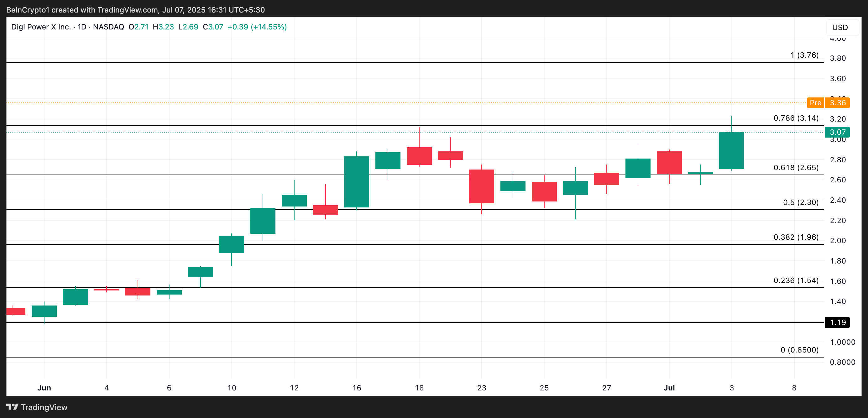Click the Digi Power X Inc. symbol title

tap(41, 27)
